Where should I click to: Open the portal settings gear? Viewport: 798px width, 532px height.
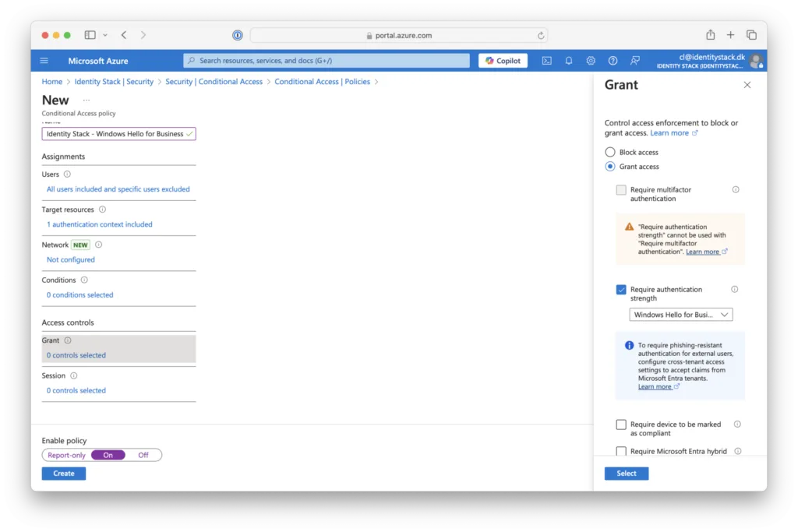(x=591, y=61)
